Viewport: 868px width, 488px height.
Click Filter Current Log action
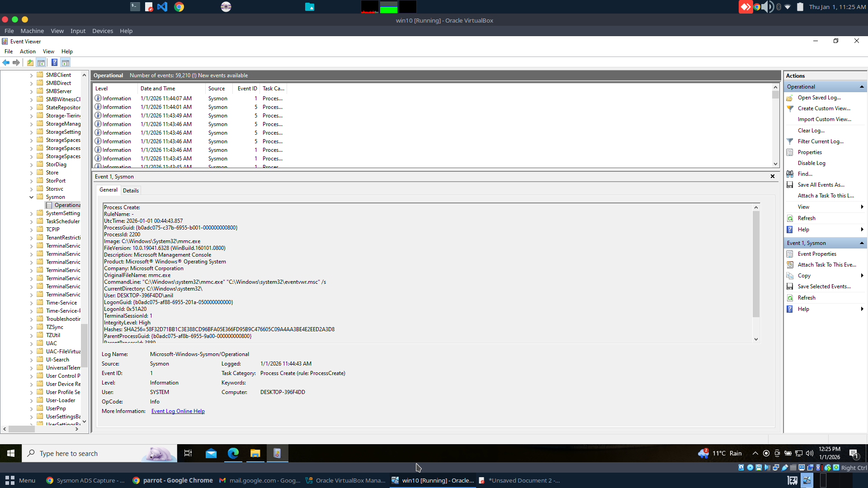pyautogui.click(x=821, y=141)
